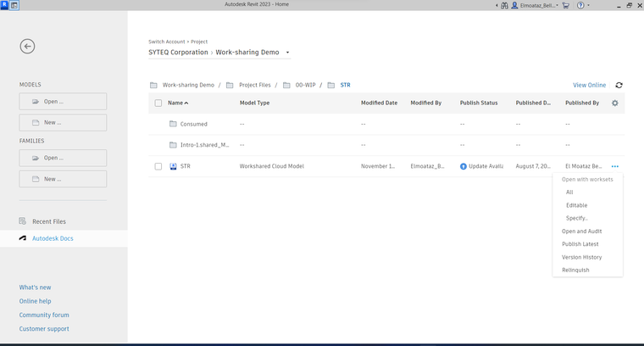Click the update available info icon
Image resolution: width=644 pixels, height=346 pixels.
464,166
